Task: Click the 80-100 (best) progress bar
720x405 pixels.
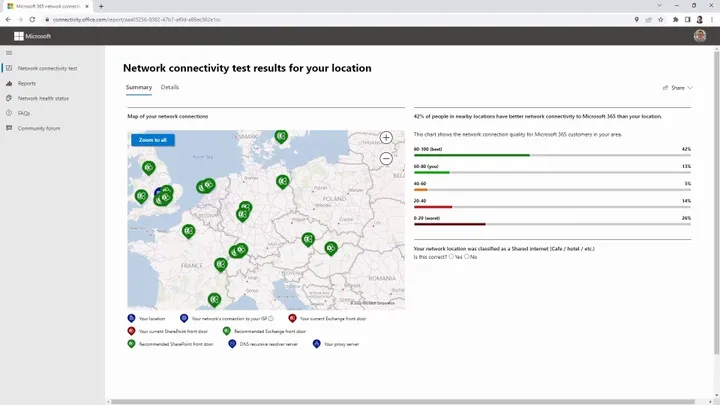Action: coord(552,155)
